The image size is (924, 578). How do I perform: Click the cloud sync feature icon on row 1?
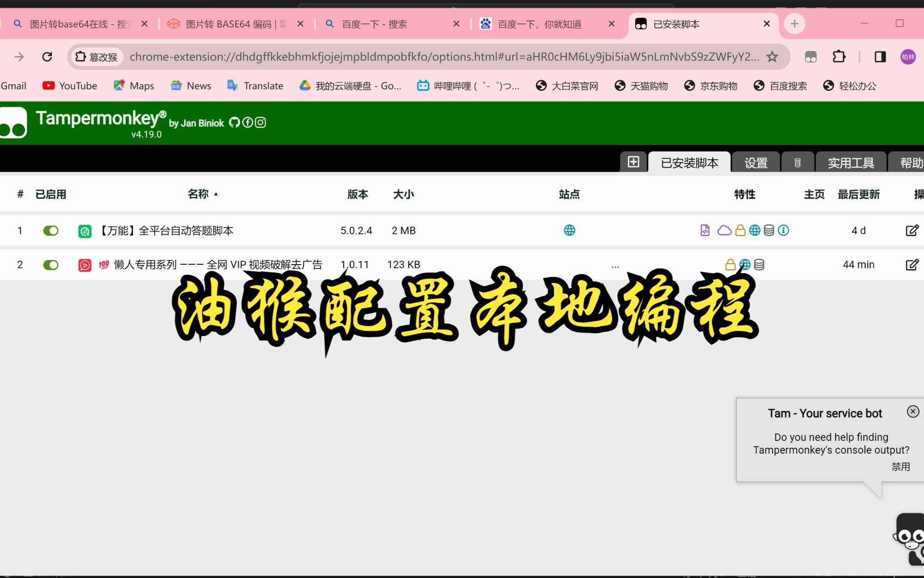pos(725,230)
